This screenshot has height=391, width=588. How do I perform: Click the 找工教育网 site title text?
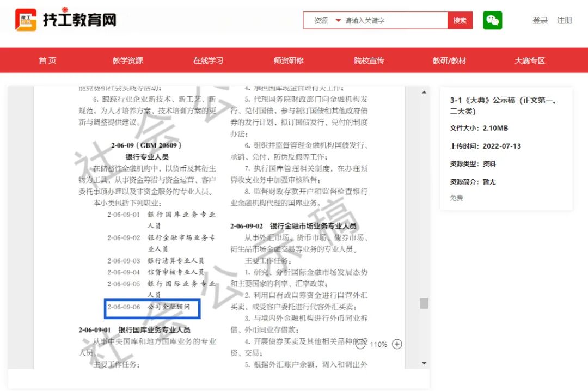point(80,20)
